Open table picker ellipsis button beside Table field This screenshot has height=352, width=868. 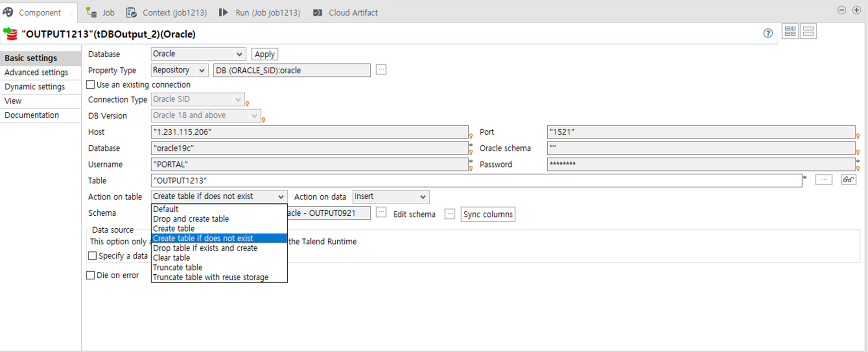[824, 180]
